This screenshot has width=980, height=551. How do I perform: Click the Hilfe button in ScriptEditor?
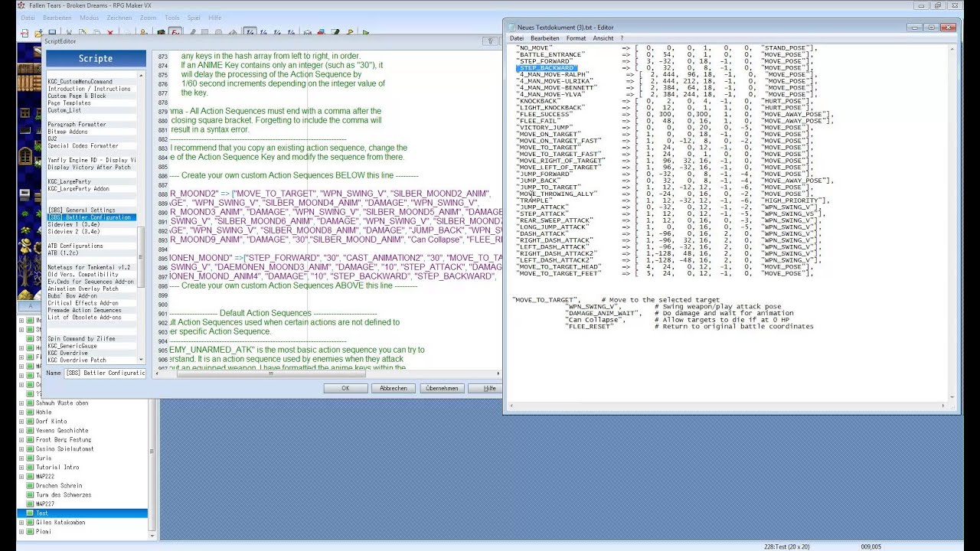point(485,388)
